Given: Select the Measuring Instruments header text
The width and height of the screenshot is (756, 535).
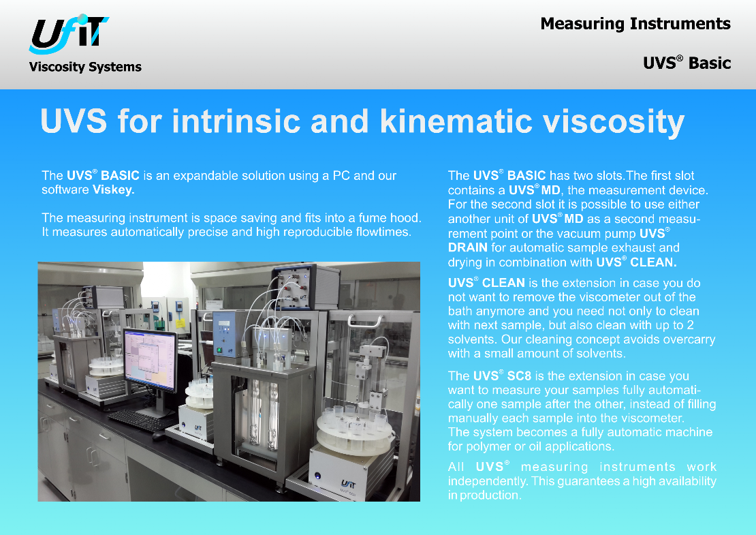Looking at the screenshot, I should (x=635, y=24).
